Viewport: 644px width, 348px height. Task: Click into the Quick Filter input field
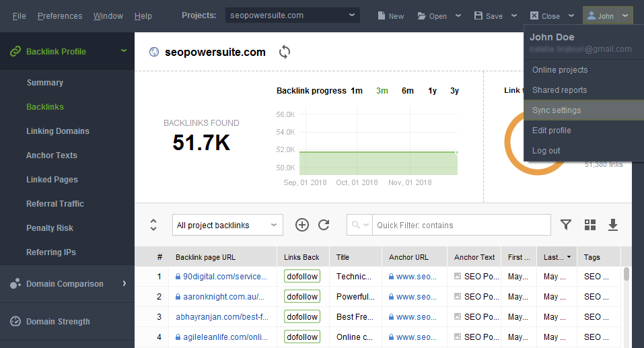tap(461, 225)
